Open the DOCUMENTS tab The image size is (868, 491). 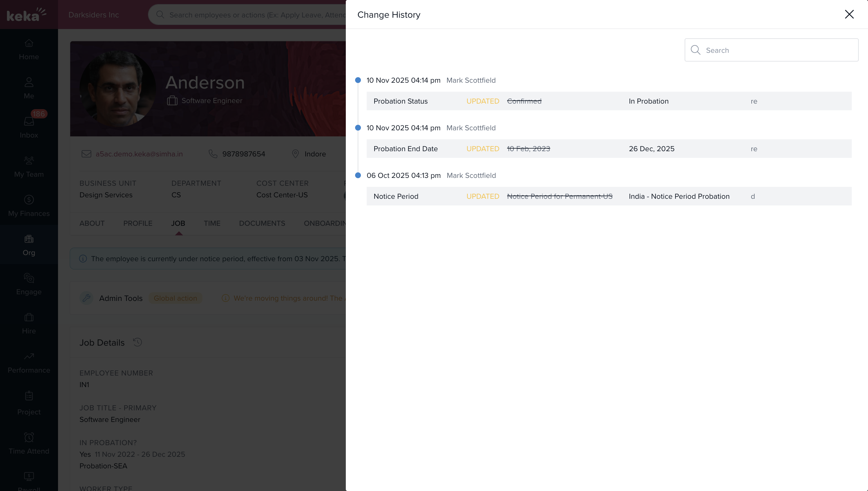click(262, 223)
